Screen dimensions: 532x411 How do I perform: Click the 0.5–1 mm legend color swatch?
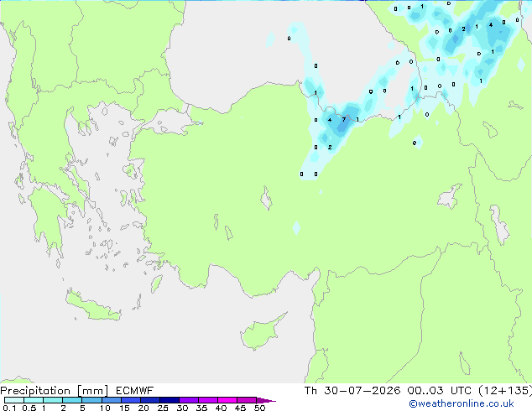click(x=34, y=400)
